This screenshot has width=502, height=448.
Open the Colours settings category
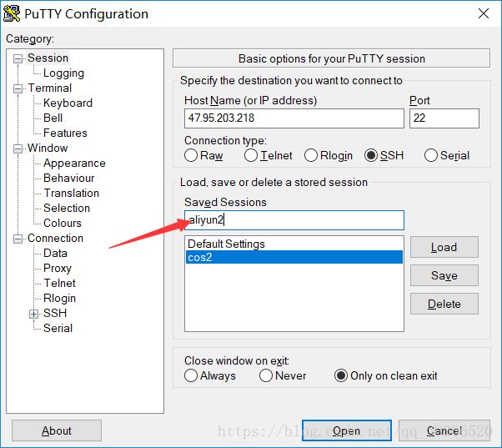point(63,223)
